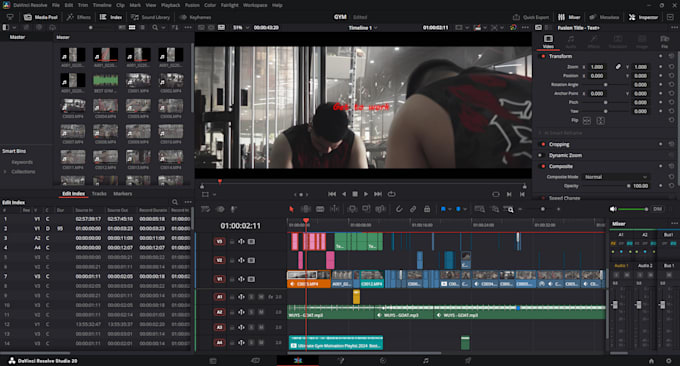Open the viewer zoom 51% dropdown
This screenshot has width=680, height=366.
click(241, 27)
